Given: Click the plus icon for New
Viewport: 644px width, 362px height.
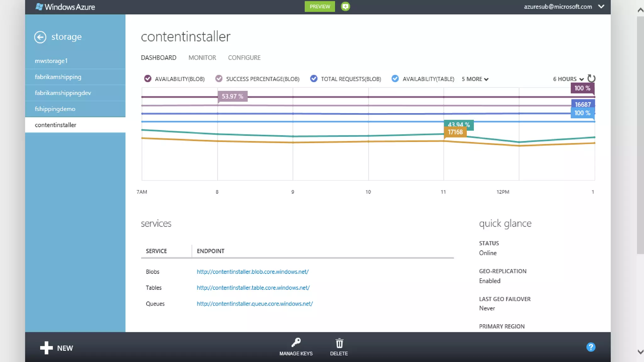Looking at the screenshot, I should [x=46, y=348].
